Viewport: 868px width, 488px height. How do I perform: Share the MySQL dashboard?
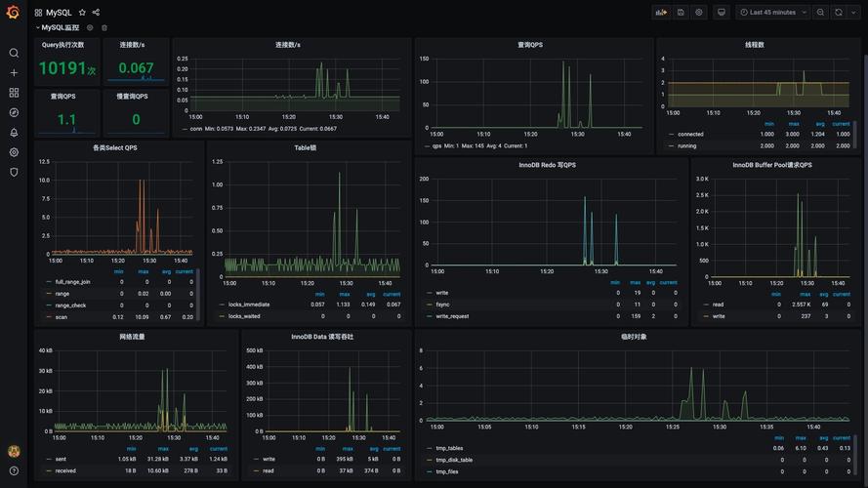[96, 13]
